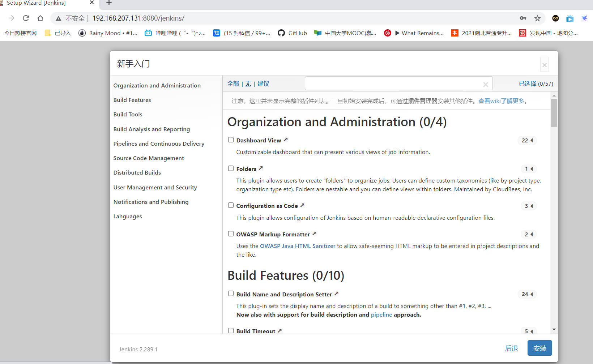Image resolution: width=593 pixels, height=364 pixels.
Task: Open Folders plugin external link icon
Action: point(261,168)
